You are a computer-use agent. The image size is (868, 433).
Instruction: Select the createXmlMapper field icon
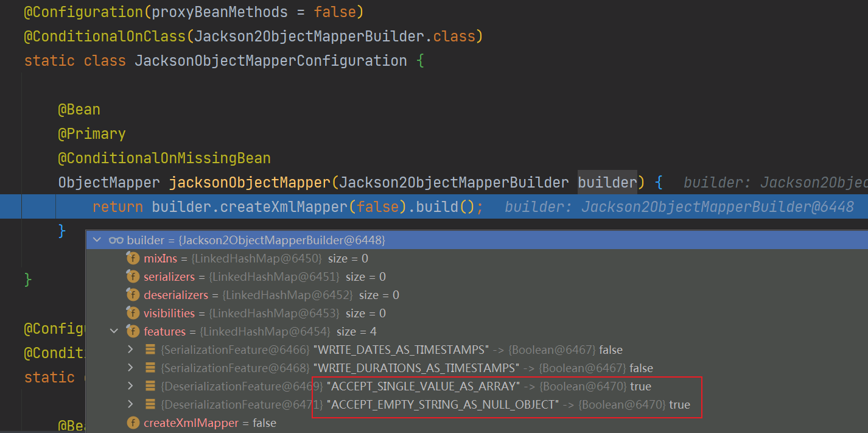pos(133,423)
